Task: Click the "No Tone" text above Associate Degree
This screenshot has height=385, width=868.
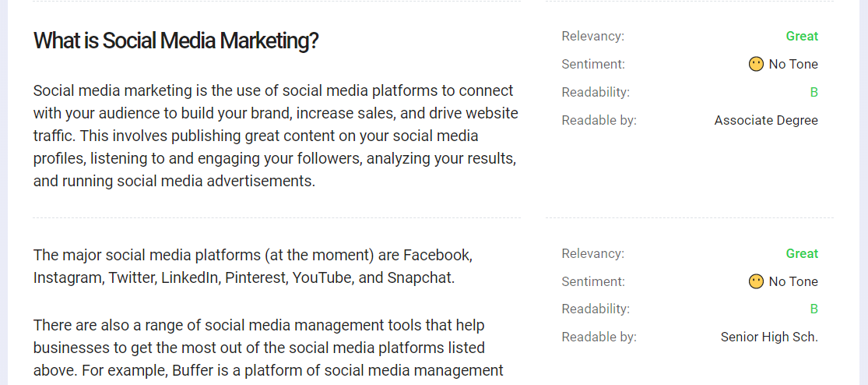Action: point(793,64)
